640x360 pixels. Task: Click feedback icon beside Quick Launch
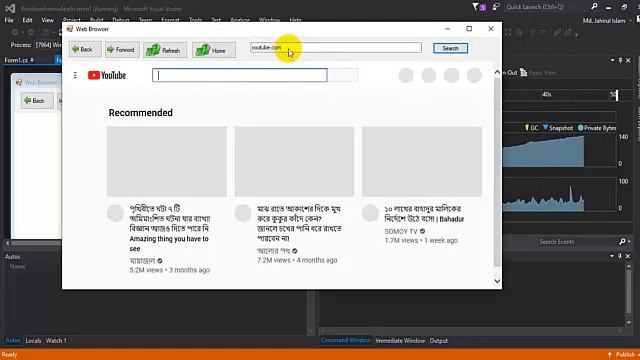pyautogui.click(x=496, y=7)
